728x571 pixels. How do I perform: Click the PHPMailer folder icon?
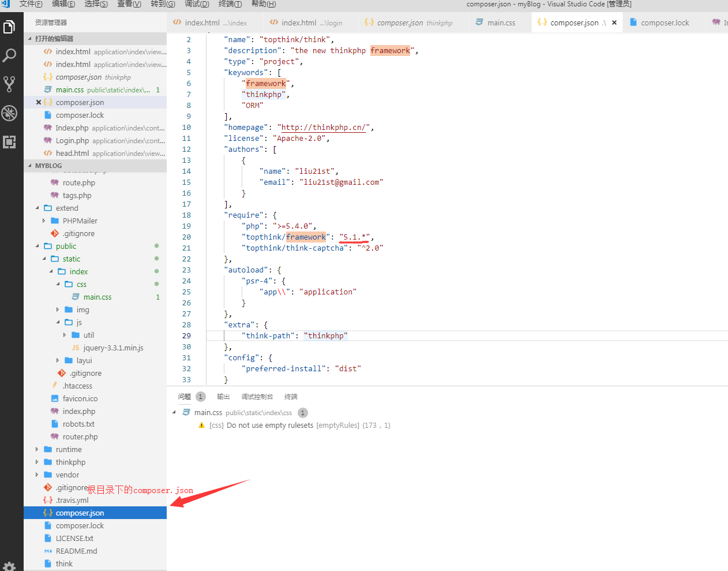[x=55, y=221]
